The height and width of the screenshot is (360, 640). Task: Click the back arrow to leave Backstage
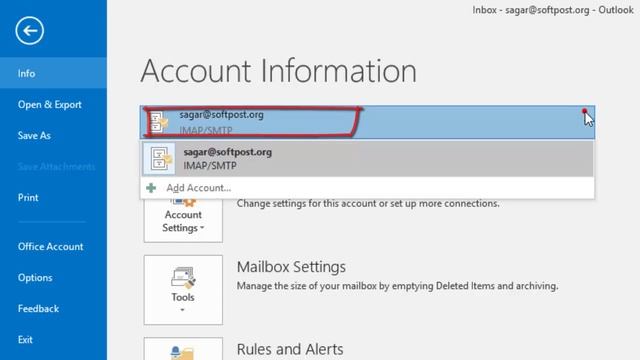[29, 31]
